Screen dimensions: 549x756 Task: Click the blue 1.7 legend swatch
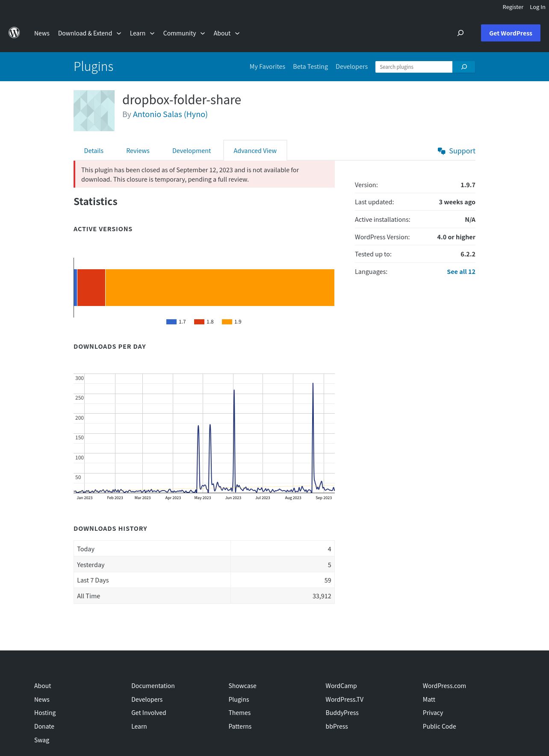171,322
